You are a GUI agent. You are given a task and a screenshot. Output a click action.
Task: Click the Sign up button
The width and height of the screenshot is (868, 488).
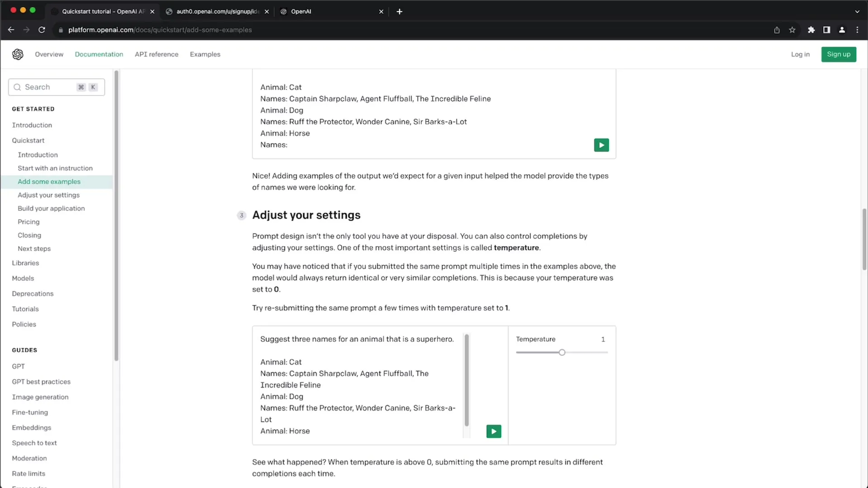pos(839,54)
